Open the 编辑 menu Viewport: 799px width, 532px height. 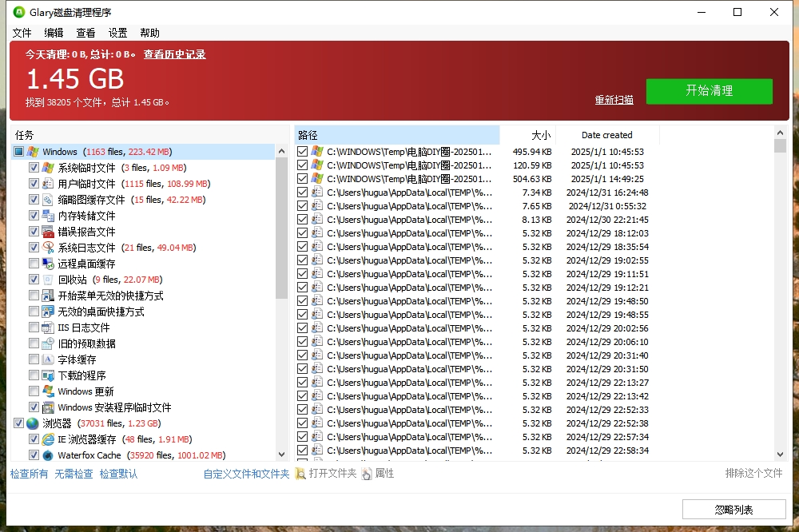coord(54,33)
